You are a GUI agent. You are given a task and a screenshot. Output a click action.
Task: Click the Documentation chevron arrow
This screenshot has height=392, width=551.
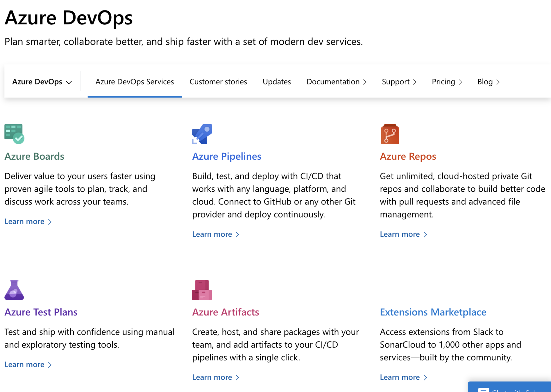(x=365, y=82)
